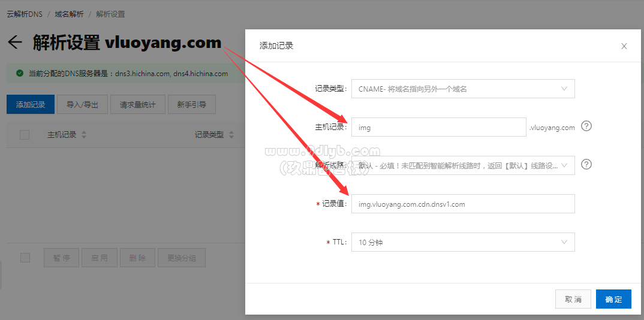This screenshot has width=644, height=320.
Task: Open the 记录类型 CNAME dropdown
Action: coord(463,89)
